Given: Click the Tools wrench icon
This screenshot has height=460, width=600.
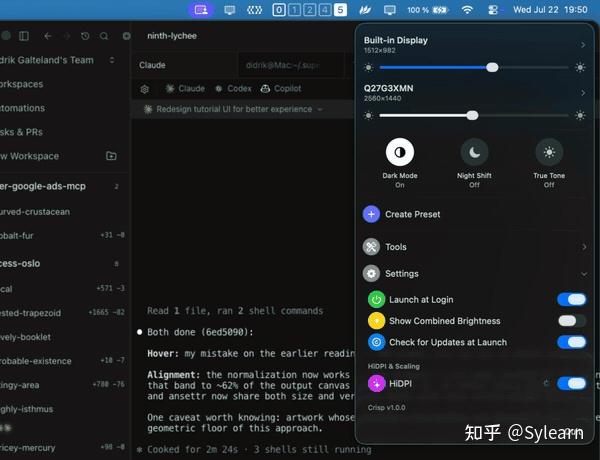Looking at the screenshot, I should (371, 247).
